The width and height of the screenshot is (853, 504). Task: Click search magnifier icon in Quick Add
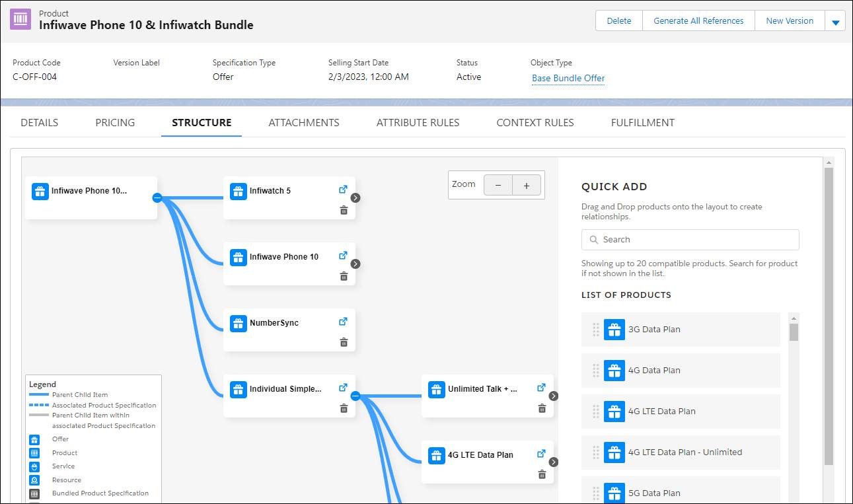[x=593, y=240]
